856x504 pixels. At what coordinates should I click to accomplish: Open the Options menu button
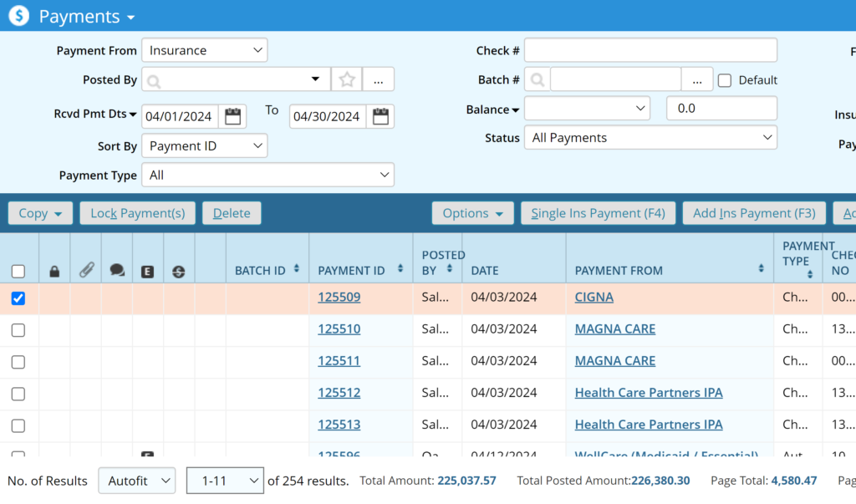tap(472, 213)
